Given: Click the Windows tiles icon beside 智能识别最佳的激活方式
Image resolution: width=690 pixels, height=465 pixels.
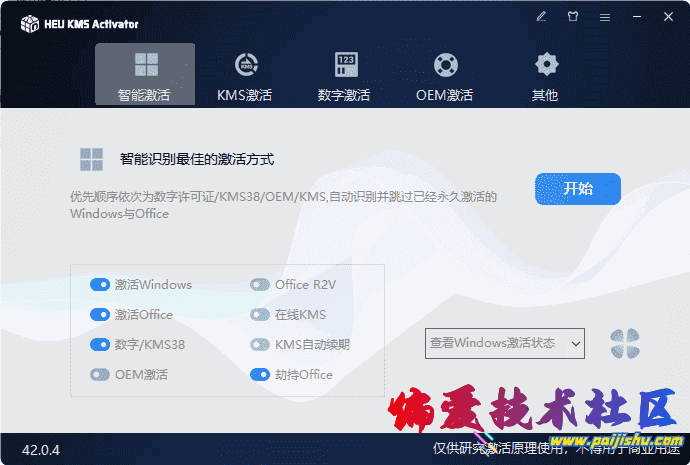Looking at the screenshot, I should [92, 159].
